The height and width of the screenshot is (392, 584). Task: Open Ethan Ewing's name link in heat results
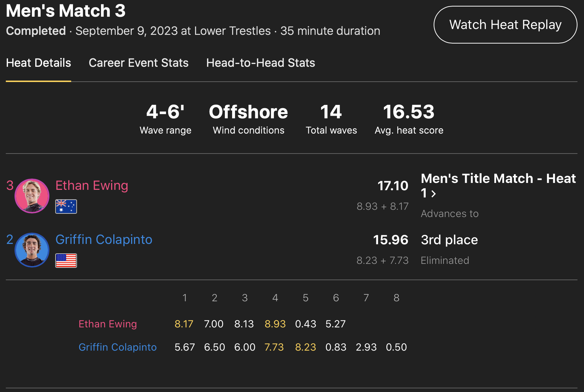click(92, 185)
